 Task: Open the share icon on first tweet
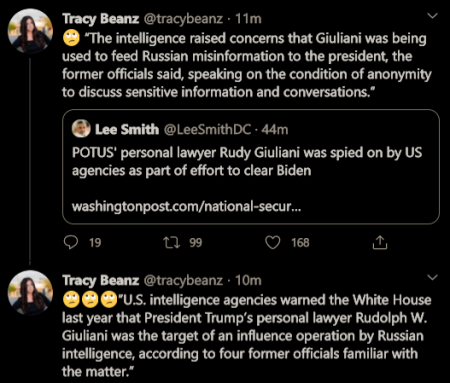click(380, 242)
